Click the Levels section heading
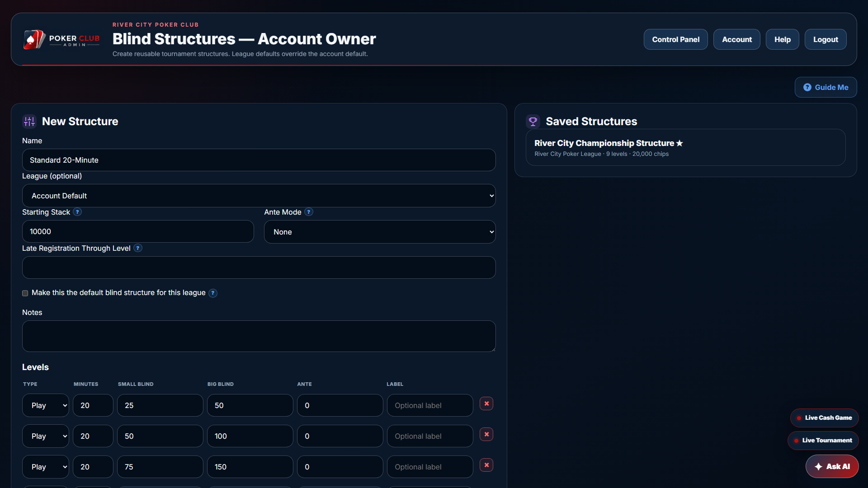Screen dimensions: 868x488 click(x=35, y=367)
